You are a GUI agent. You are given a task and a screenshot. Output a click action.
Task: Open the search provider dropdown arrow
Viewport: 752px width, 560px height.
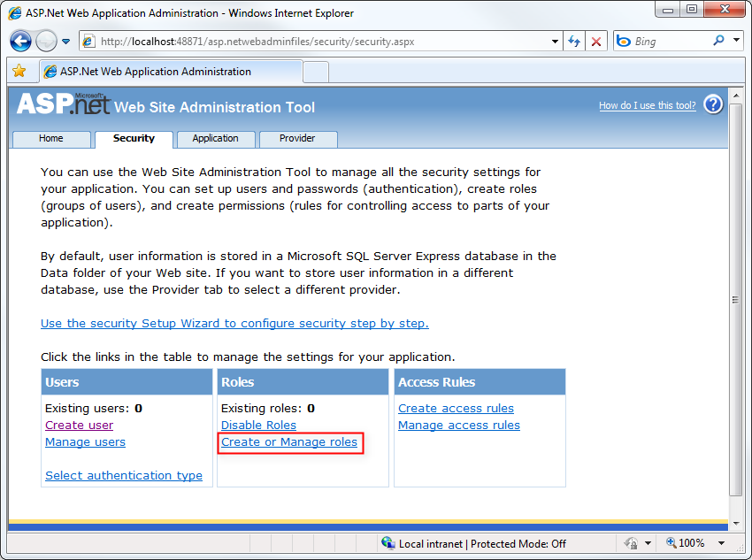tap(736, 41)
